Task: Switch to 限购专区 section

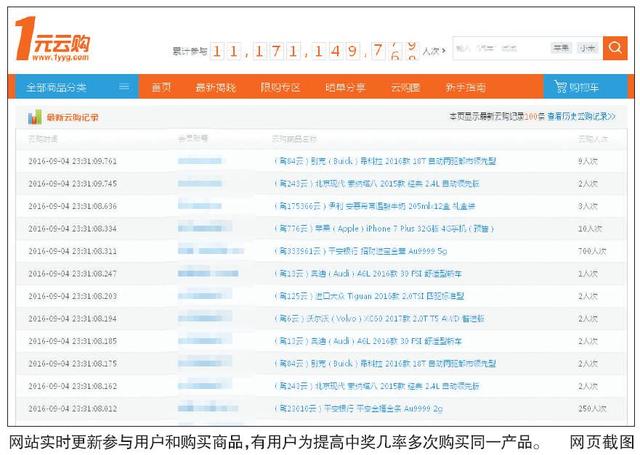Action: pos(280,87)
